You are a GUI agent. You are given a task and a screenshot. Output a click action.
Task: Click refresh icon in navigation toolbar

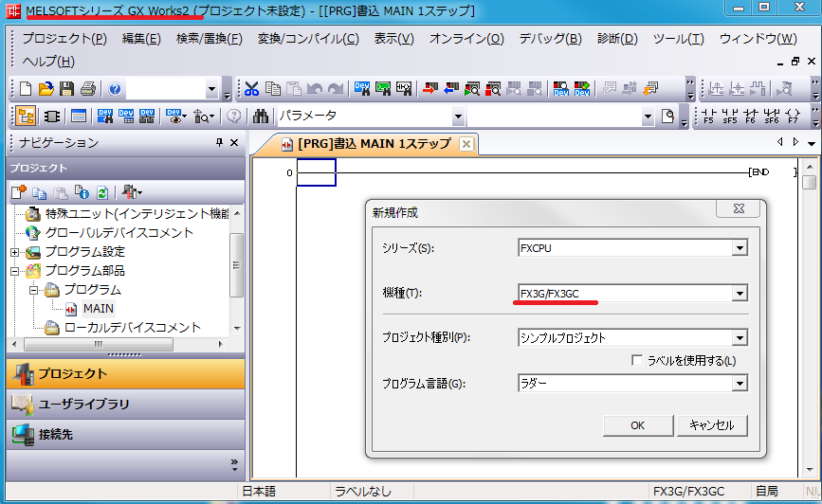[102, 193]
